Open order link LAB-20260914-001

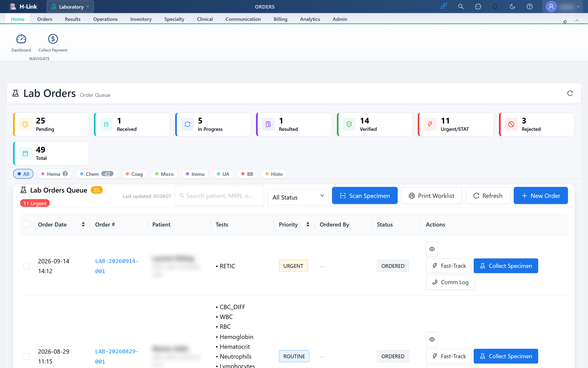[x=117, y=266]
